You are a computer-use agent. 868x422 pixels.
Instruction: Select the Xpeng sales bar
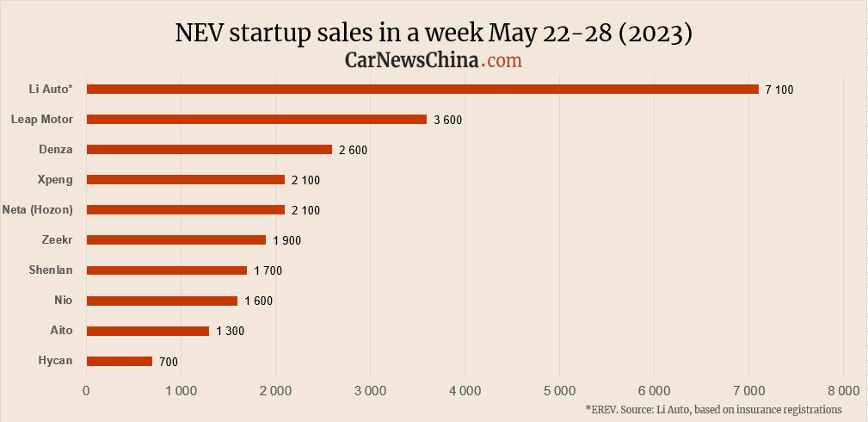pos(186,180)
